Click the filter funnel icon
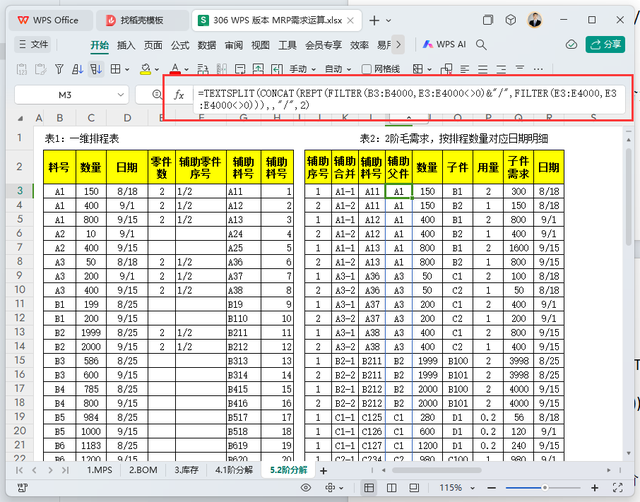The image size is (640, 502). (59, 69)
